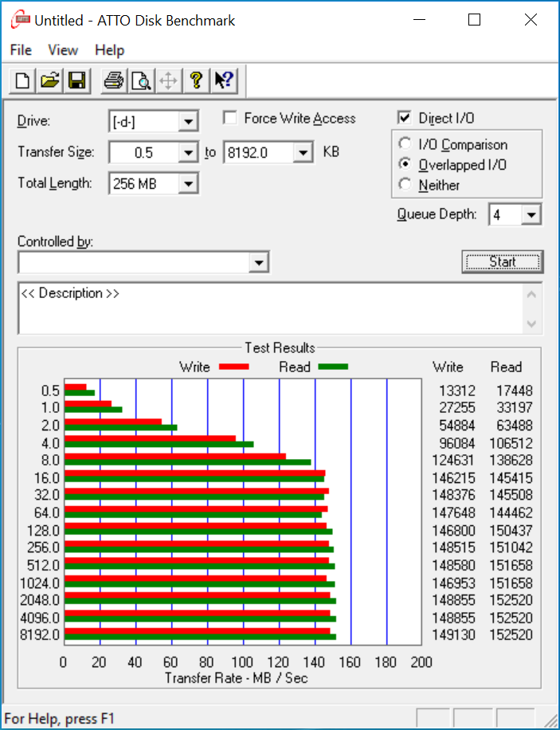Viewport: 560px width, 730px height.
Task: Click write value 13312 in results
Action: coord(457,391)
